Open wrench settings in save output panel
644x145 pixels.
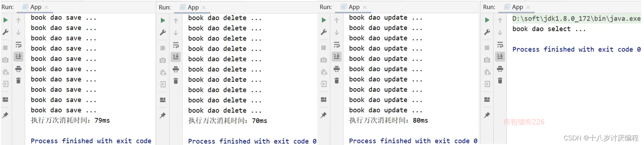click(5, 32)
